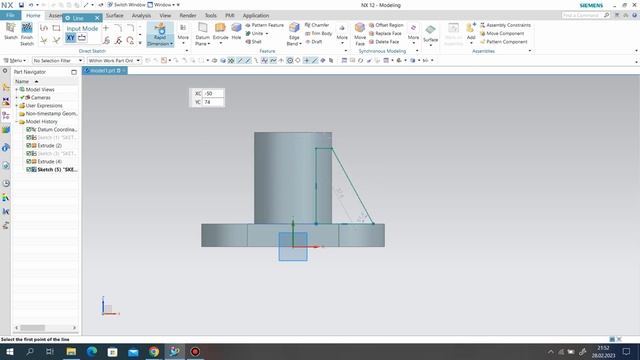Image resolution: width=640 pixels, height=360 pixels.
Task: Click Offset Region
Action: [x=386, y=25]
